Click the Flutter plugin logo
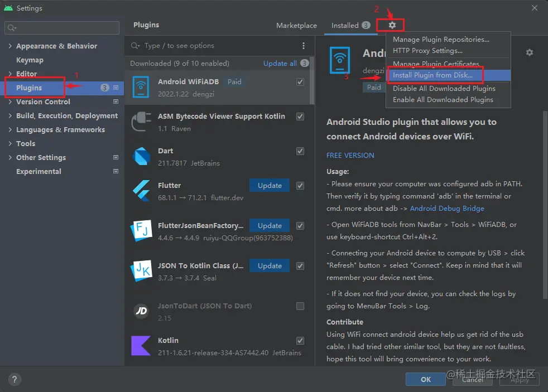The image size is (548, 392). pos(141,191)
